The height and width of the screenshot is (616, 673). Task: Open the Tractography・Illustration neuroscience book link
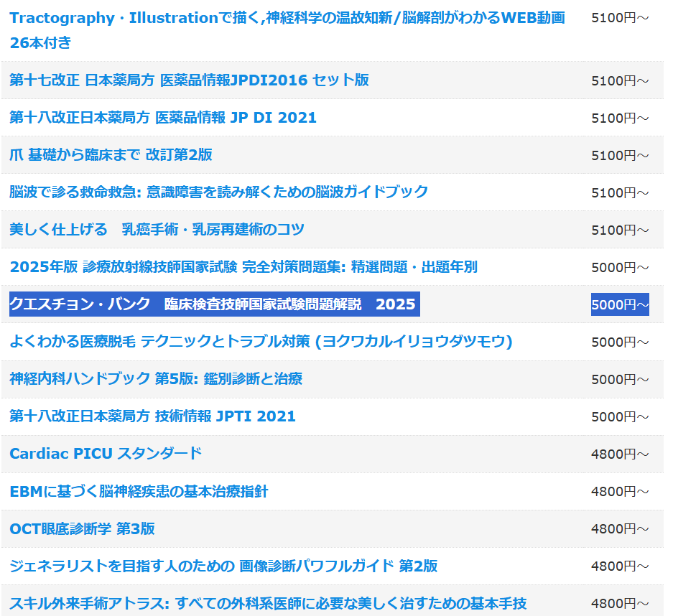(287, 19)
